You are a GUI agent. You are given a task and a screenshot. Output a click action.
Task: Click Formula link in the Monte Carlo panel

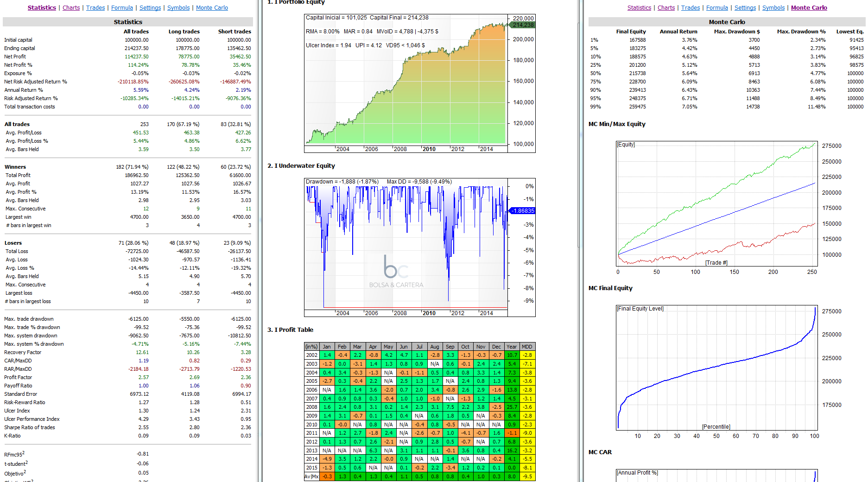click(x=717, y=8)
